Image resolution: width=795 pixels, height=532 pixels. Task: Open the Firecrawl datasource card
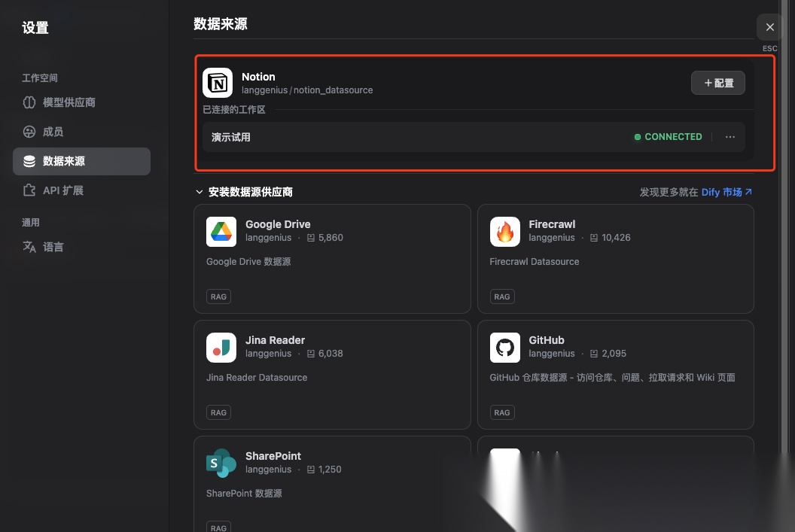pyautogui.click(x=616, y=259)
